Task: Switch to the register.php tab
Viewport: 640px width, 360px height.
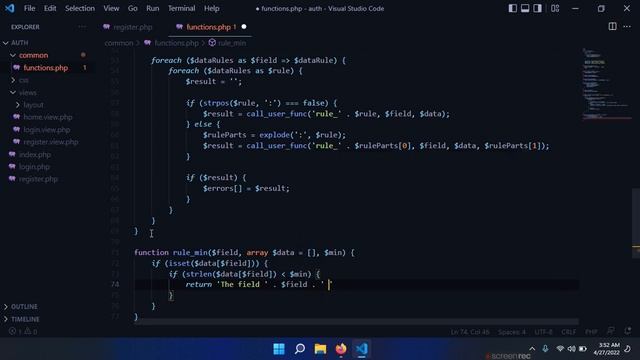Action: click(133, 27)
